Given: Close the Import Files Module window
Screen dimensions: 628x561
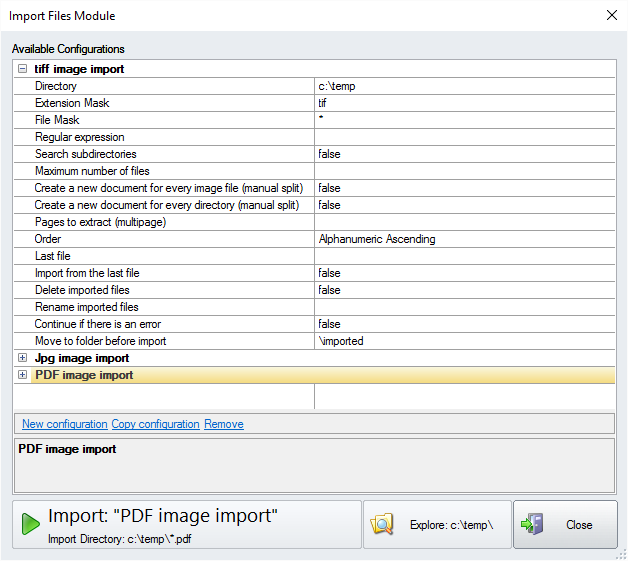Looking at the screenshot, I should click(611, 15).
